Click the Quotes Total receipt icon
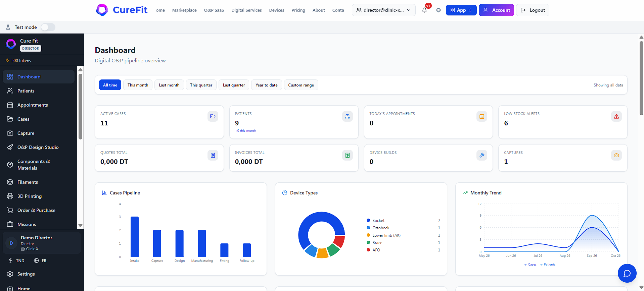Viewport: 644px width, 291px height. point(213,155)
